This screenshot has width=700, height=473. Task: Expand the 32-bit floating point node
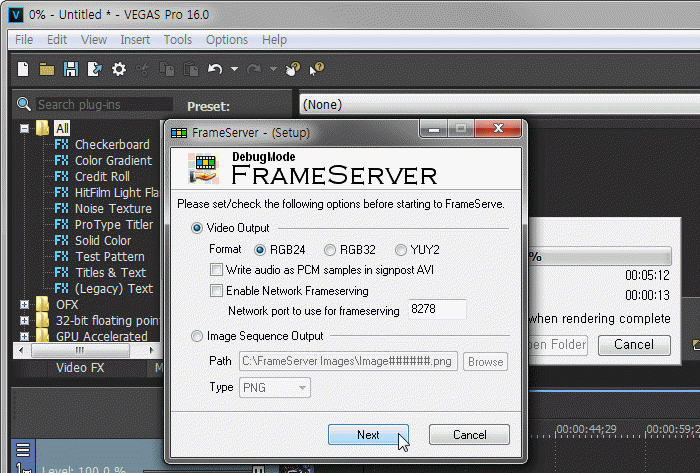(25, 320)
